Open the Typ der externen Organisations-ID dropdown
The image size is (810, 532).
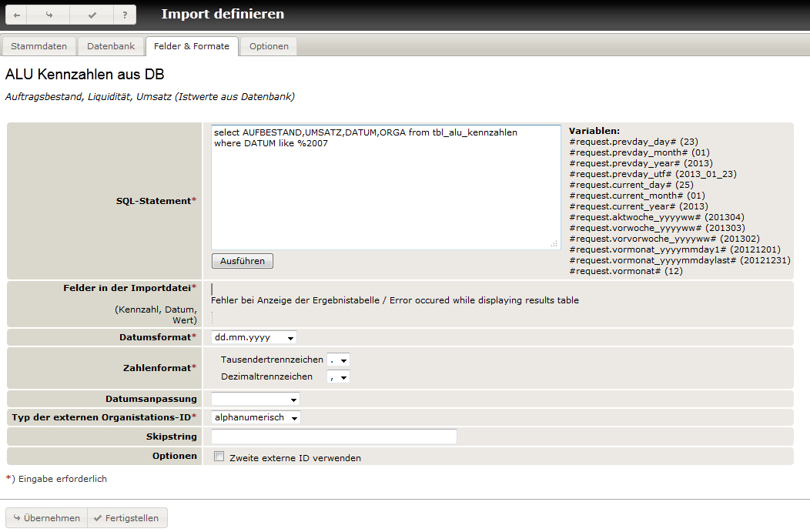[x=256, y=417]
